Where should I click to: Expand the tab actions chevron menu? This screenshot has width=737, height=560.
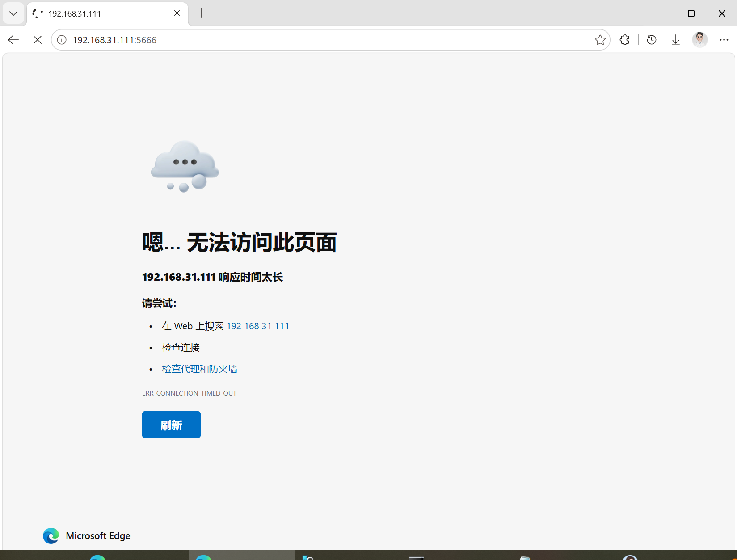coord(13,13)
